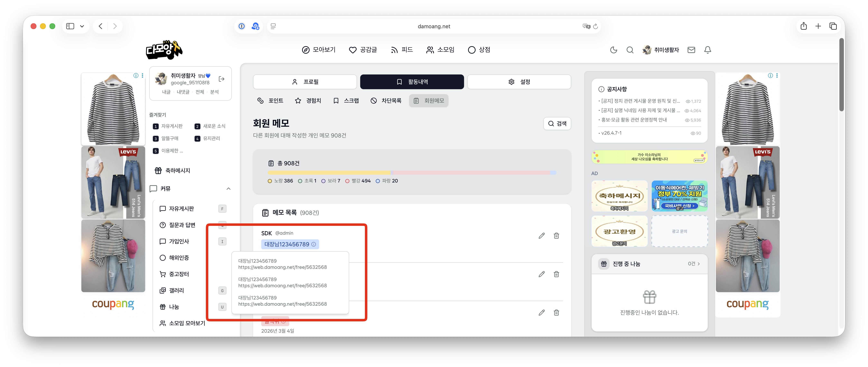
Task: Click the logout icon in the profile card
Action: coord(221,79)
